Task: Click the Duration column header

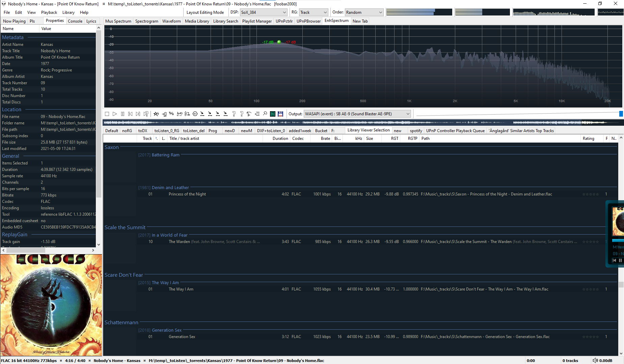Action: [x=280, y=139]
